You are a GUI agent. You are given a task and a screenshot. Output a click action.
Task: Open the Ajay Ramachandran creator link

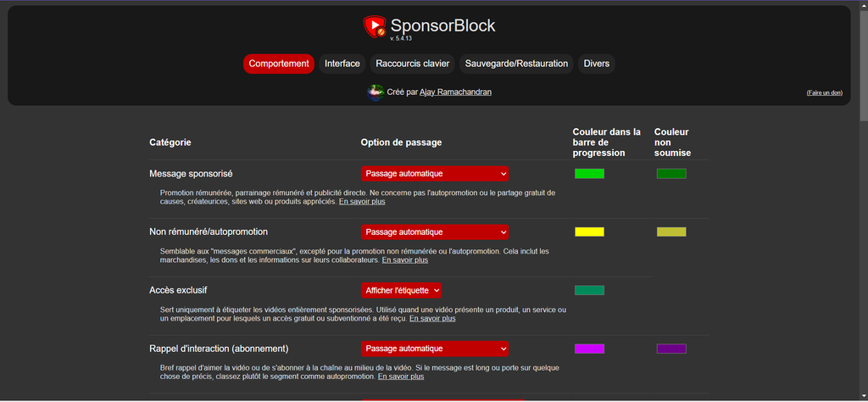tap(455, 92)
